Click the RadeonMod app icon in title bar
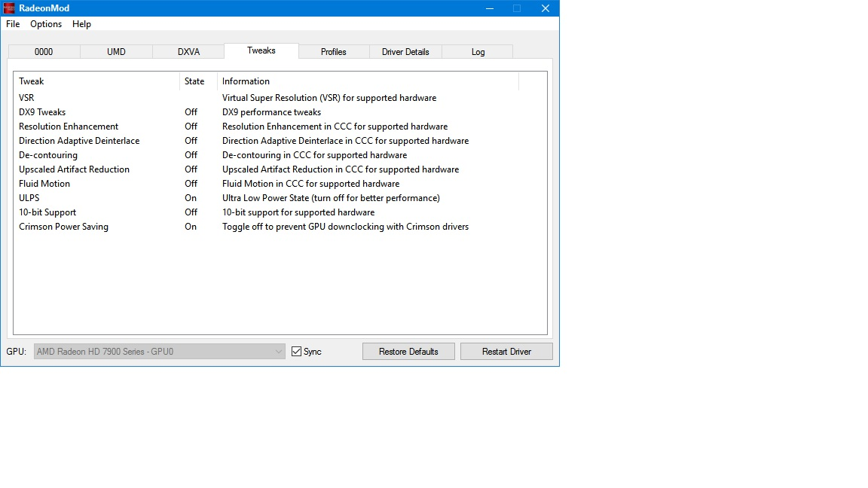Screen dimensions: 868x488 point(9,8)
